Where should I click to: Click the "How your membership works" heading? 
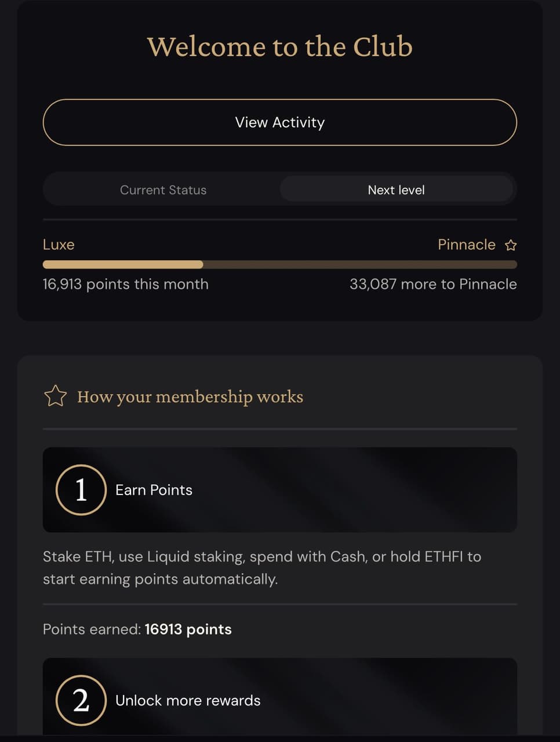tap(190, 397)
